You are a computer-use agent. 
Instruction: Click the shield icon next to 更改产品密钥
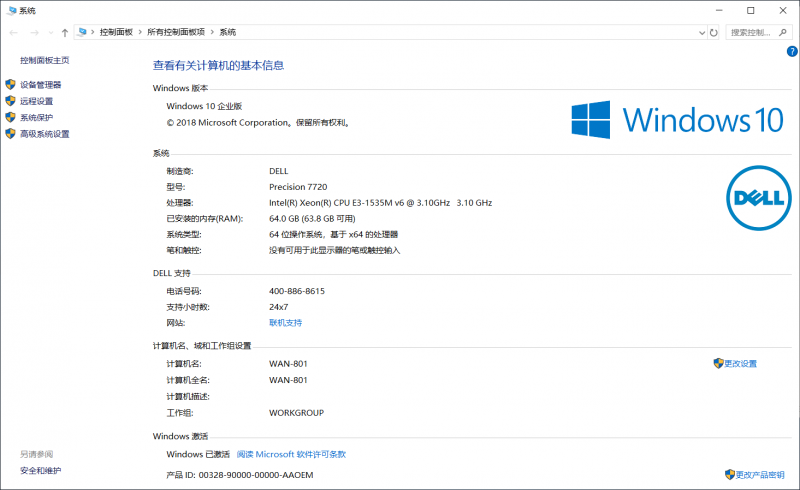(730, 474)
